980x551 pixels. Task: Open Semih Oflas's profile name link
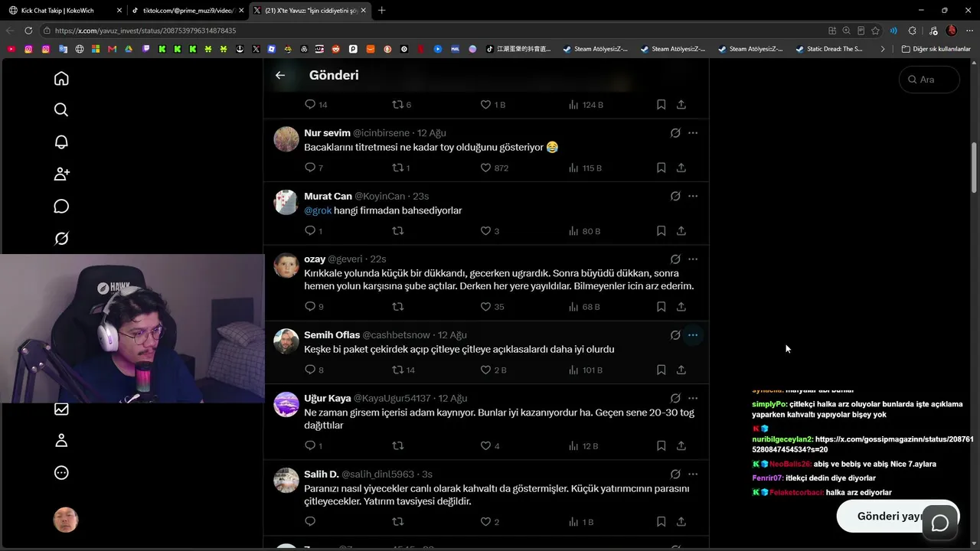[332, 335]
